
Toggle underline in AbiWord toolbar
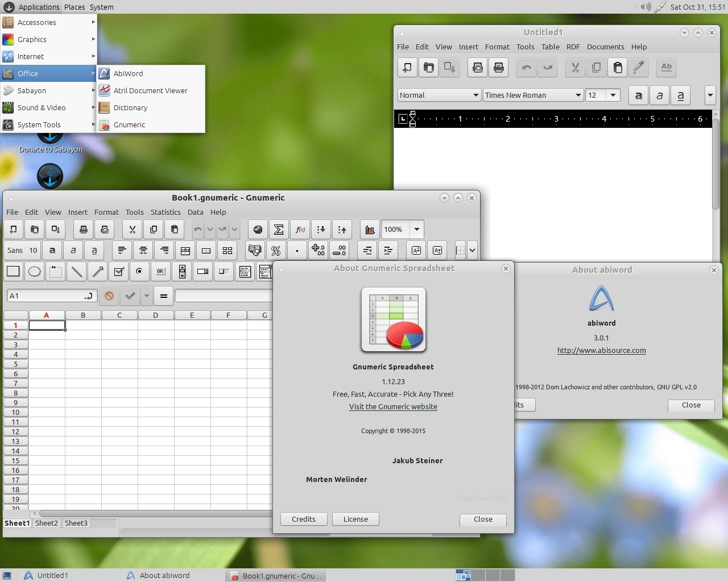681,95
